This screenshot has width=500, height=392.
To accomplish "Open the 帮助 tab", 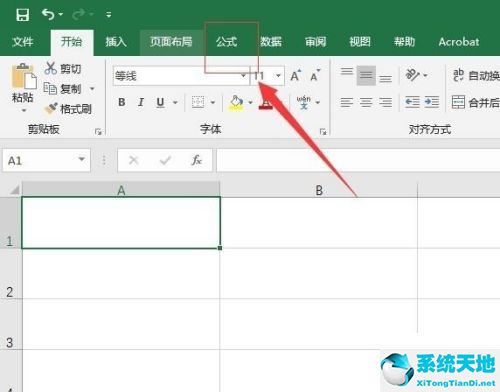I will 404,42.
